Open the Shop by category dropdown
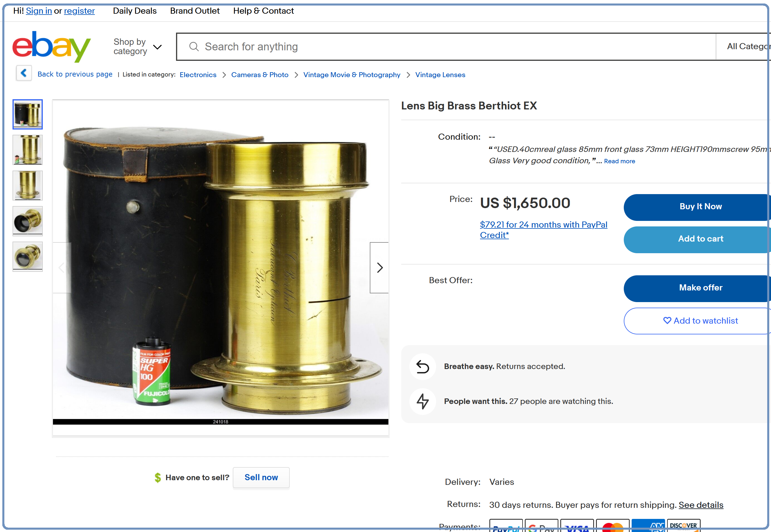This screenshot has width=771, height=532. [x=138, y=47]
